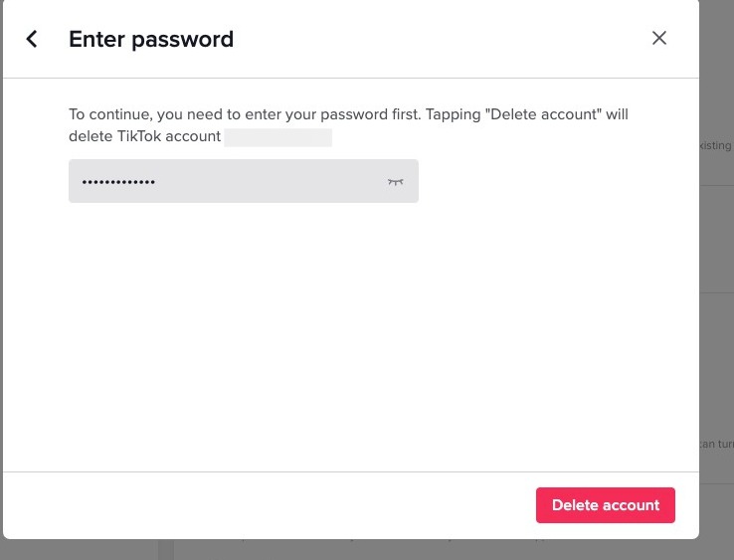Viewport: 734px width, 560px height.
Task: Go back from Enter password screen
Action: pos(32,39)
